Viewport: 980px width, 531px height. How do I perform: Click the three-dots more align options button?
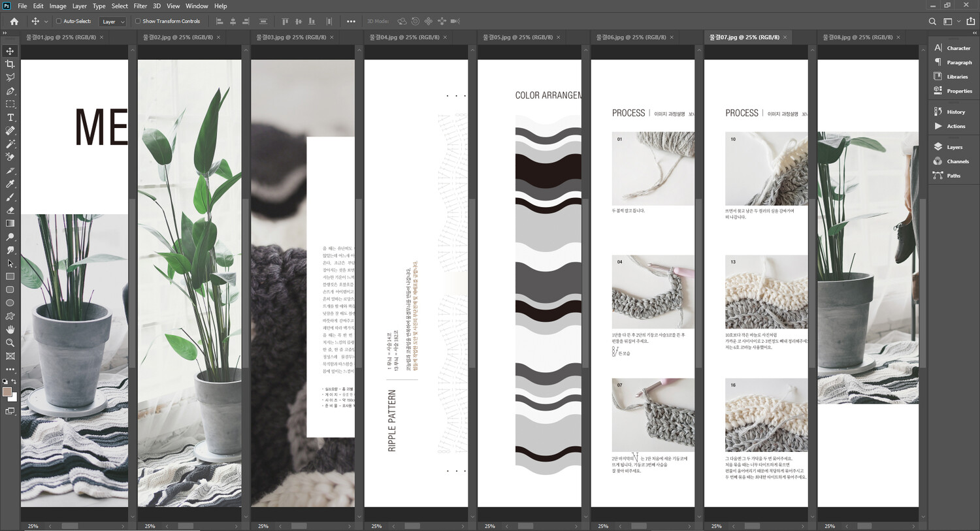[x=351, y=22]
